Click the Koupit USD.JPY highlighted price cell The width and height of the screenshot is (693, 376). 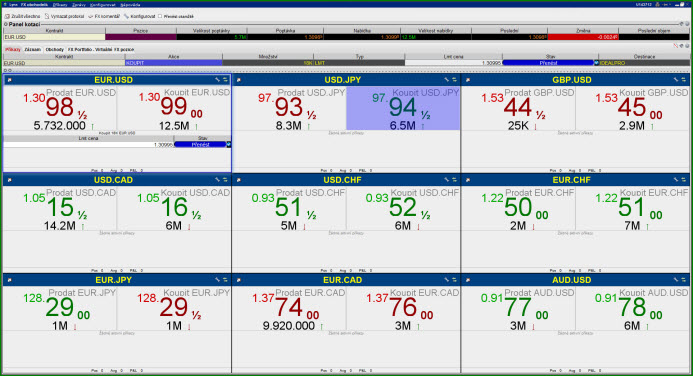tap(403, 108)
